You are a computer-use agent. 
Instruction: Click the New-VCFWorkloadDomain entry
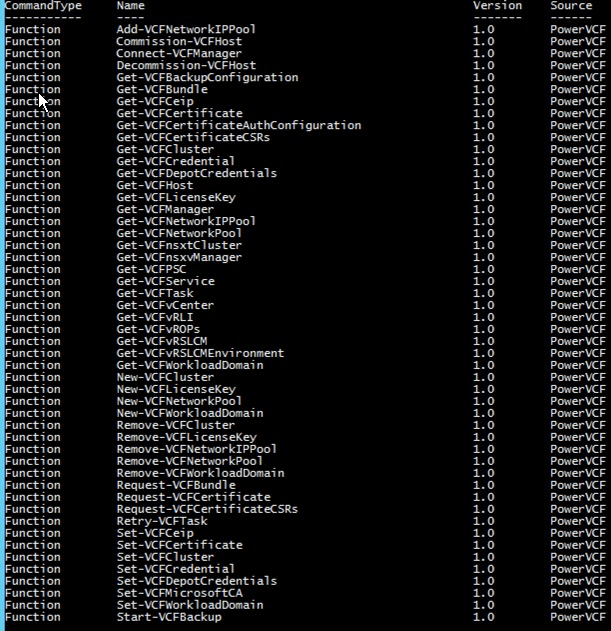tap(189, 413)
